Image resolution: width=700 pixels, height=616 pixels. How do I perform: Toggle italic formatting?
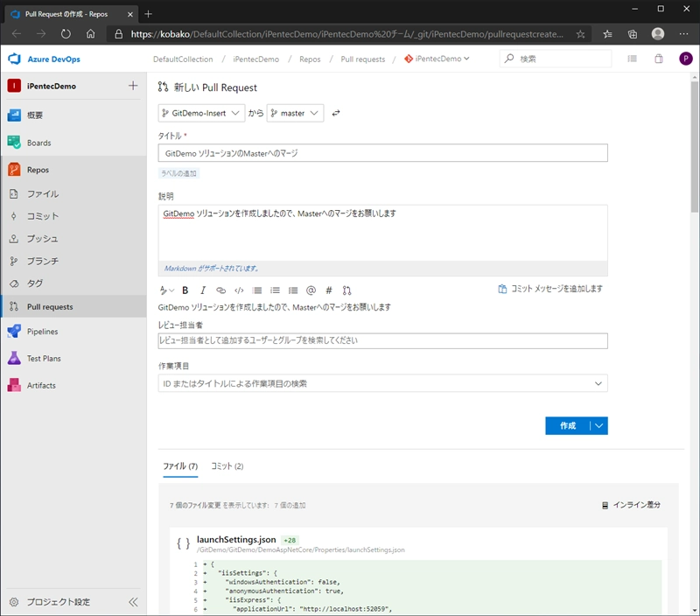203,290
